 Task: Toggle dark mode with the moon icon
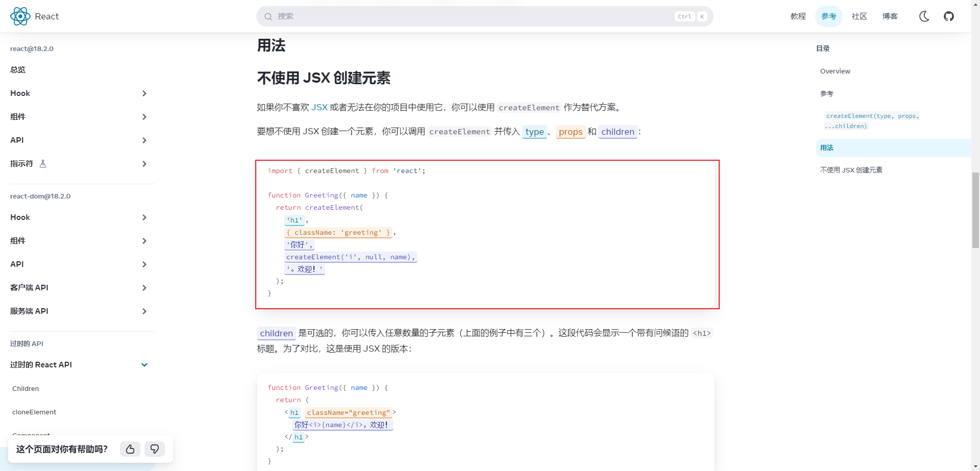tap(924, 16)
